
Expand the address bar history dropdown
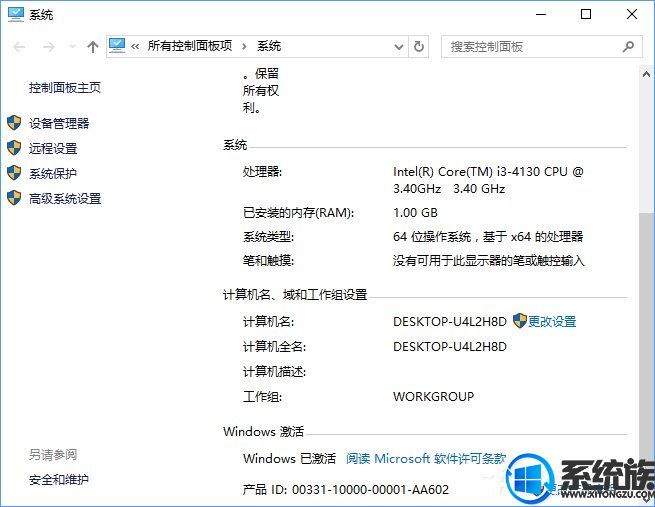click(x=399, y=47)
